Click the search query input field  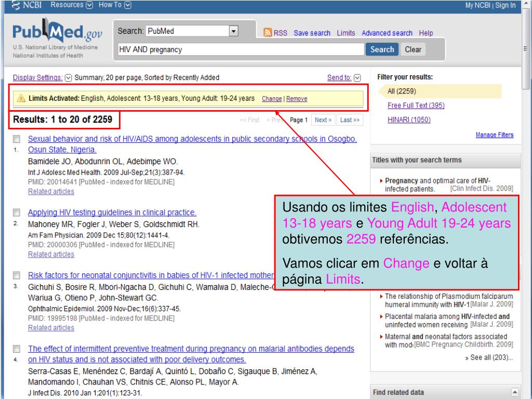pyautogui.click(x=241, y=49)
